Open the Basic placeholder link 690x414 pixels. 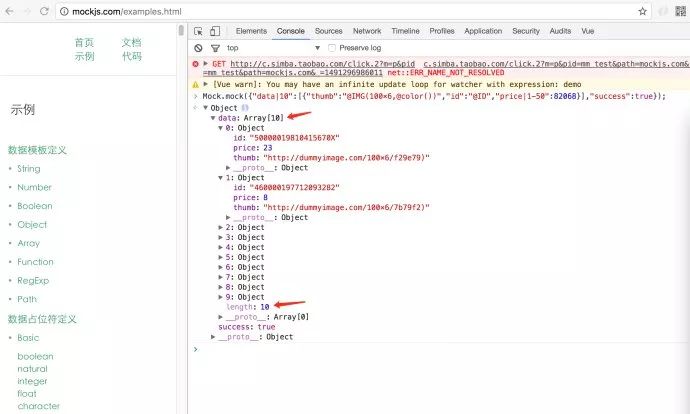(x=28, y=337)
